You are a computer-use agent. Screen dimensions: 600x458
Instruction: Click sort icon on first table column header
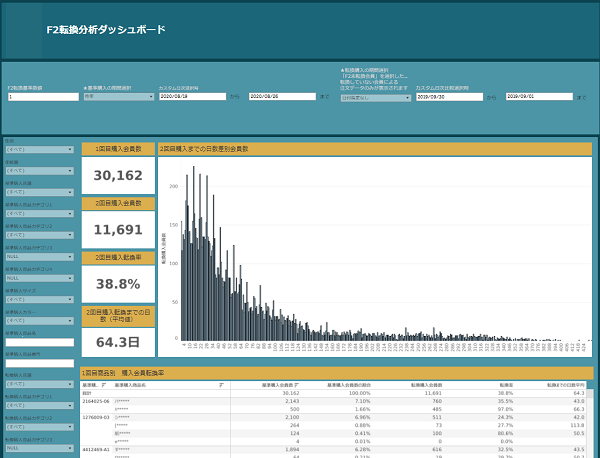tap(105, 384)
